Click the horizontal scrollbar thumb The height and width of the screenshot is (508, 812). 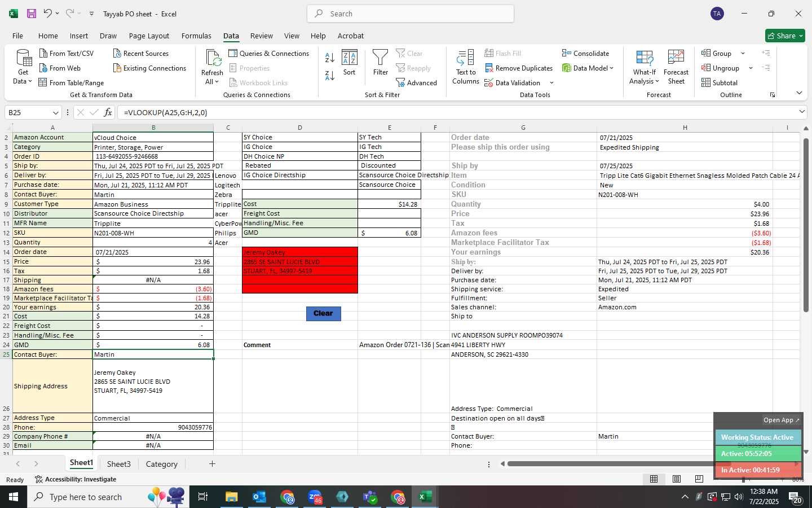[619, 464]
